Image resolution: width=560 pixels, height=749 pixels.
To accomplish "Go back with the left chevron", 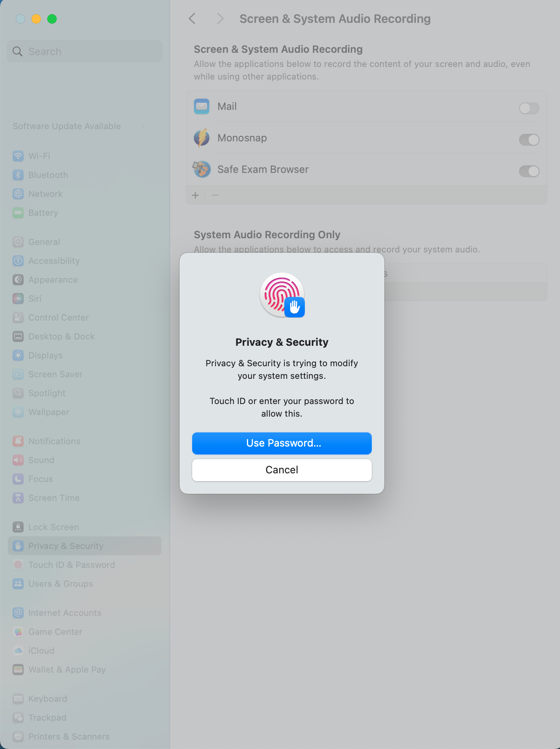I will (x=192, y=19).
